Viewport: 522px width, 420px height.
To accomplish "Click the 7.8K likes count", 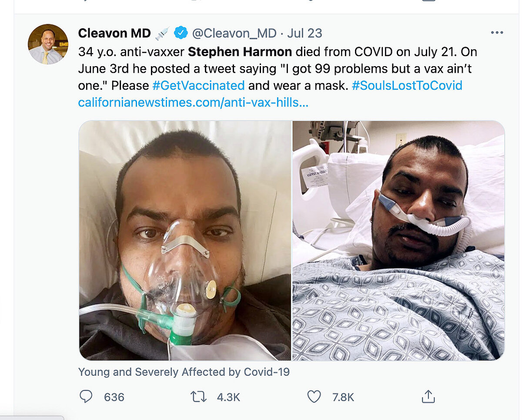I will pos(343,397).
